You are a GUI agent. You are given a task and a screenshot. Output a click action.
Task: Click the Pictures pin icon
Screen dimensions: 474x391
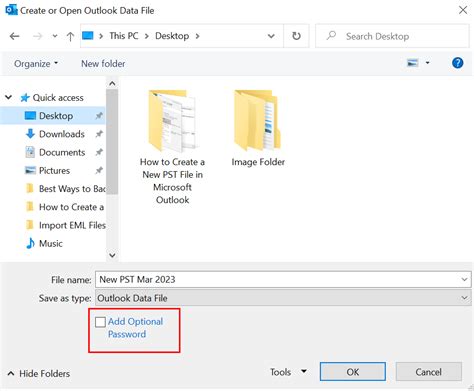99,171
